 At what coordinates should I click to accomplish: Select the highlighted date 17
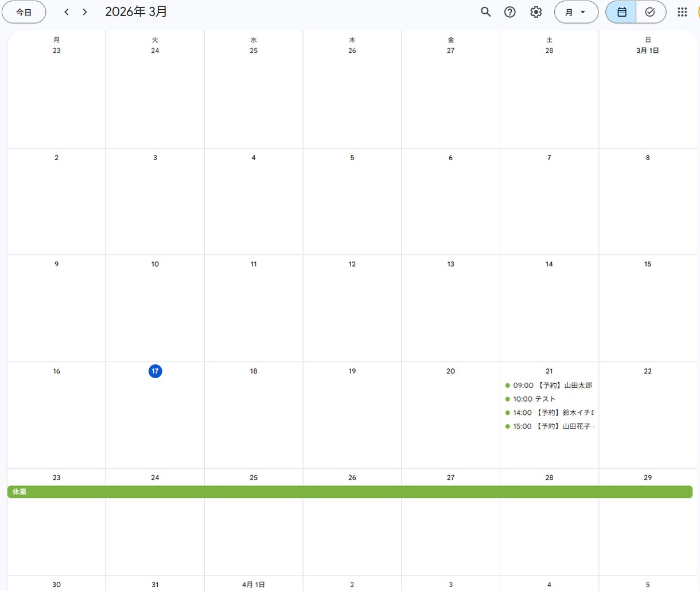point(155,371)
